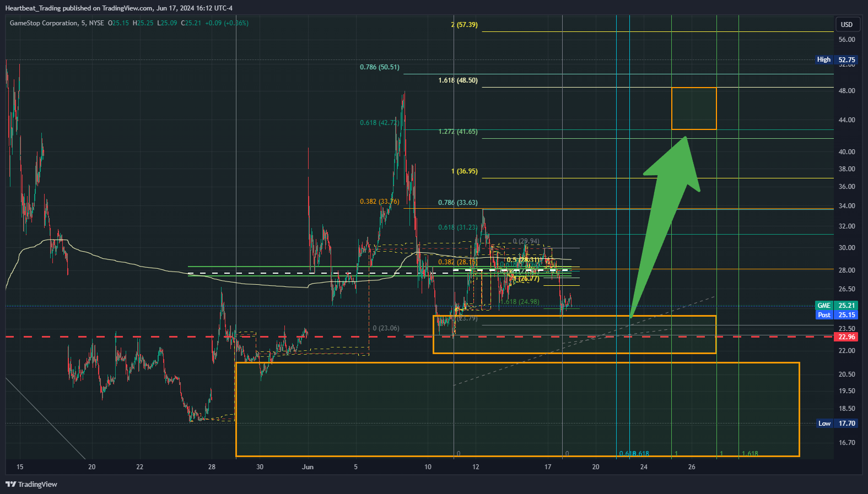Image resolution: width=868 pixels, height=494 pixels.
Task: Click the 22.00 price axis tick
Action: 847,351
